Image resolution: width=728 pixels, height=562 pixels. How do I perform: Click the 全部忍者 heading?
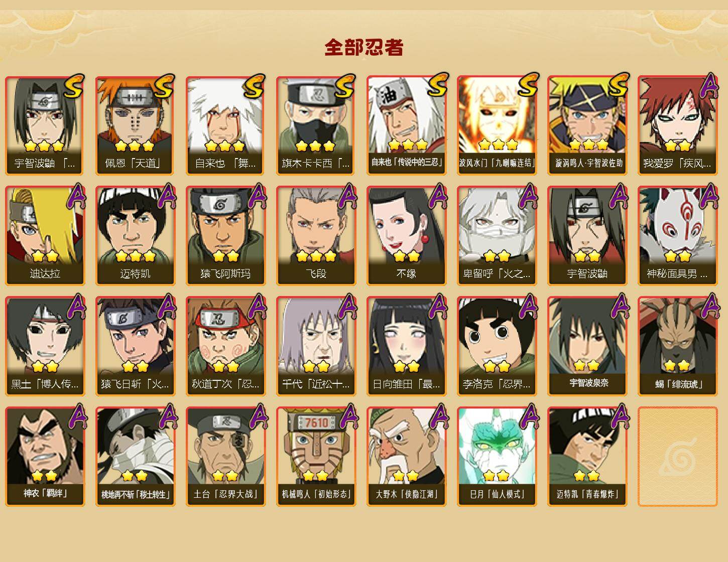[x=364, y=47]
